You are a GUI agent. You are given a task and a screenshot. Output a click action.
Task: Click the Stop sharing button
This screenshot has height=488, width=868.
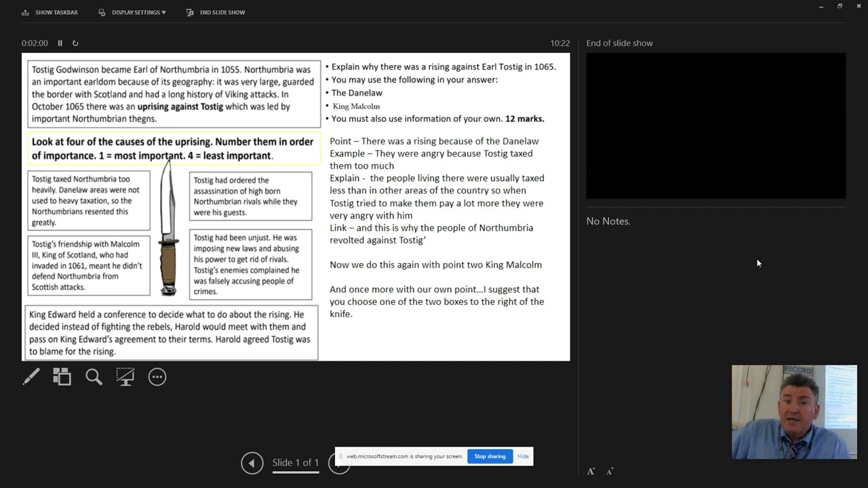coord(490,456)
